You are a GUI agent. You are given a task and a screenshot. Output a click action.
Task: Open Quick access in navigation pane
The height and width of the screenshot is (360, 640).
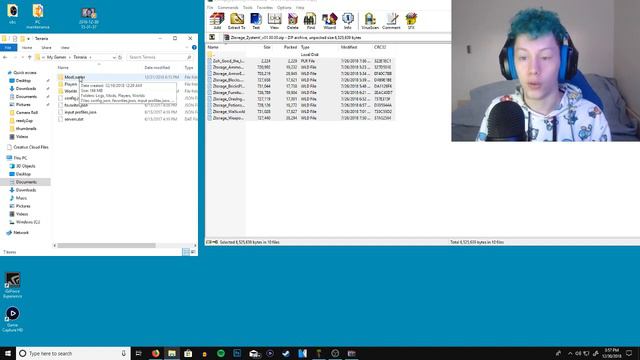click(x=25, y=73)
